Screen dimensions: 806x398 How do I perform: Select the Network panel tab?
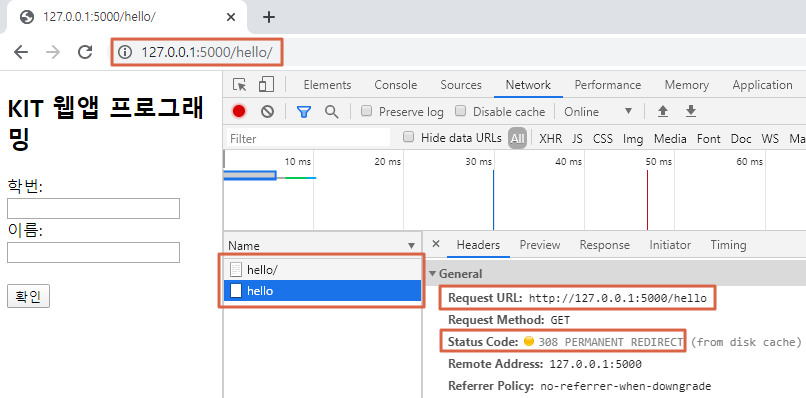[528, 85]
